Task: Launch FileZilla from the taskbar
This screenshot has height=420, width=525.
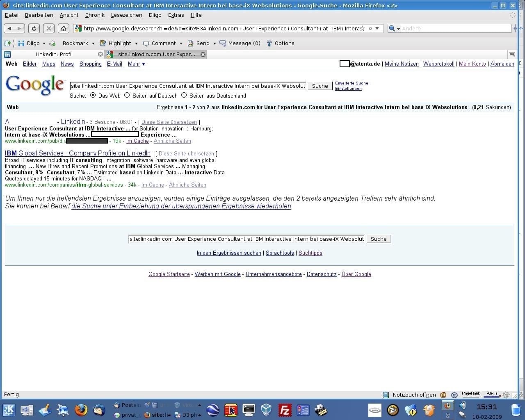Action: (285, 410)
